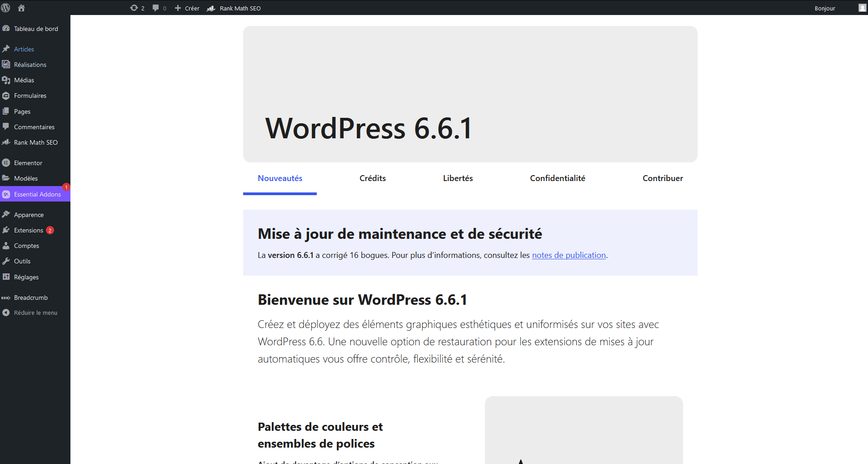This screenshot has width=868, height=464.
Task: Open Comptes menu item
Action: (x=26, y=246)
